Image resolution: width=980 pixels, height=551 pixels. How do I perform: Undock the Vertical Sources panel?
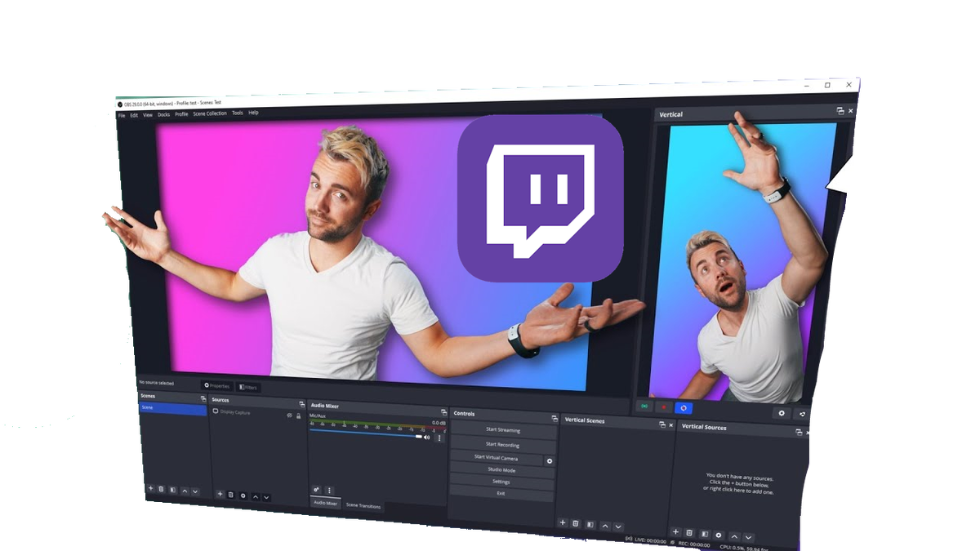tap(799, 432)
